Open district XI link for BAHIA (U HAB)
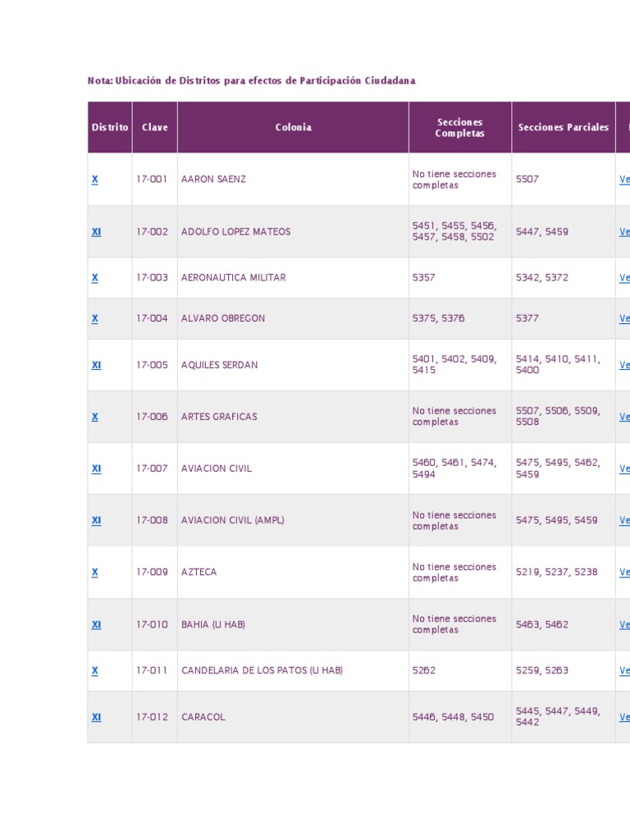 pyautogui.click(x=96, y=624)
